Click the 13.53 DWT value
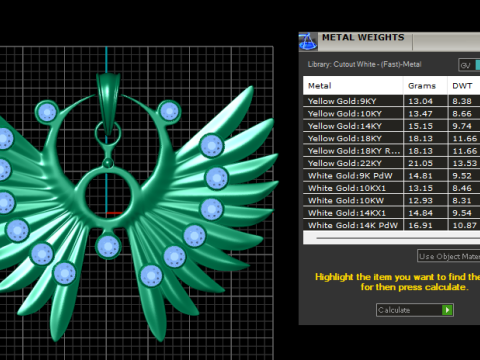480x360 pixels. coord(465,163)
